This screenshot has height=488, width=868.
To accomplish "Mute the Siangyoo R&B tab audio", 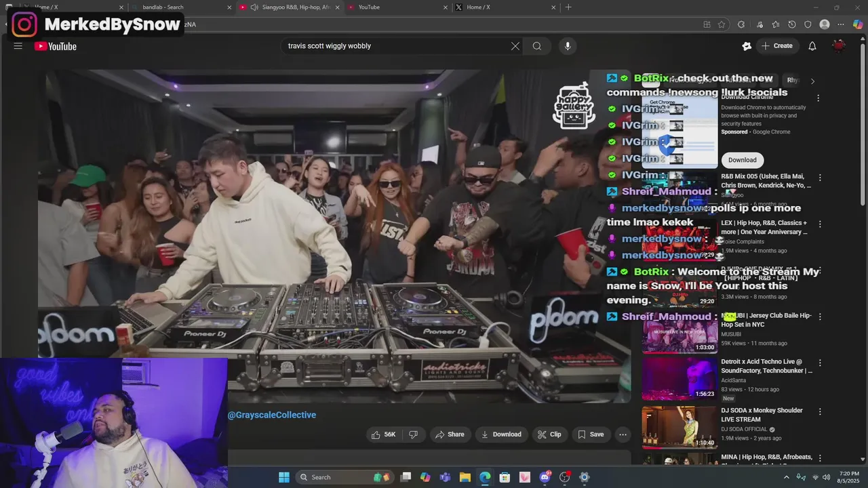I will tap(254, 7).
